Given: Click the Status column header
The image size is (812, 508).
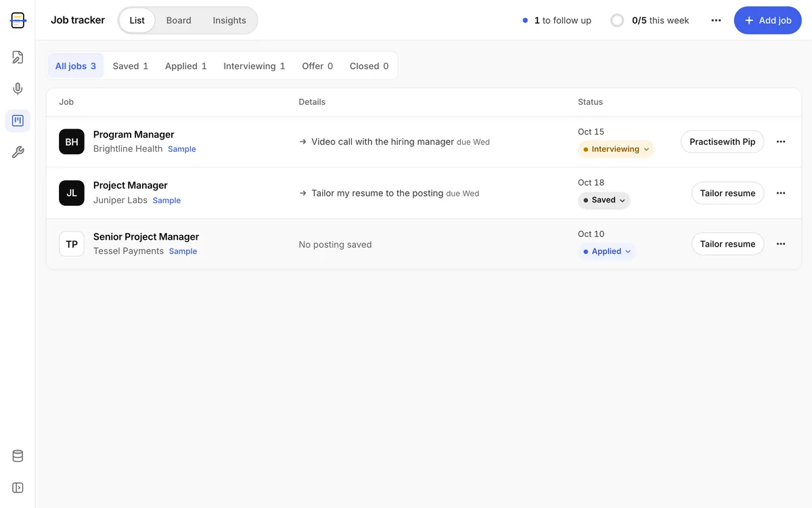Looking at the screenshot, I should tap(590, 102).
